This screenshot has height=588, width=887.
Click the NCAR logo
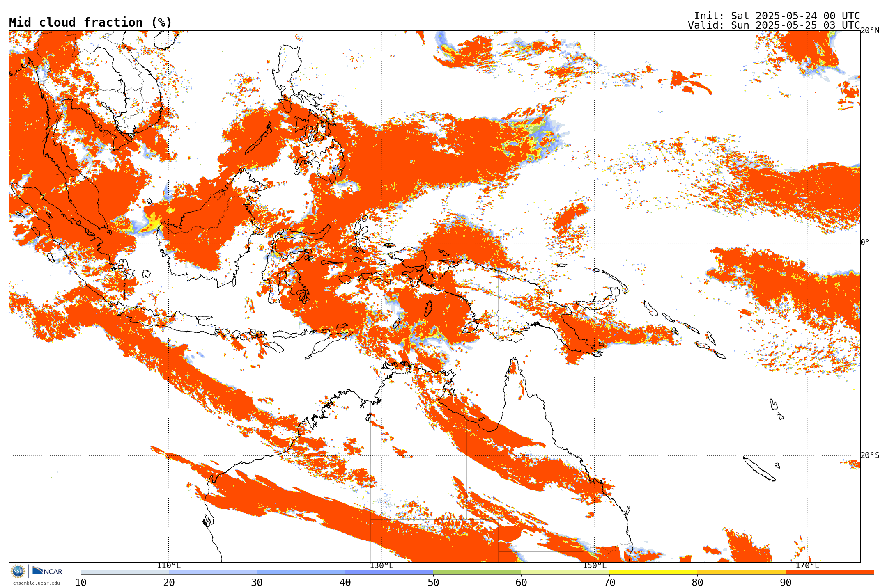(x=47, y=571)
